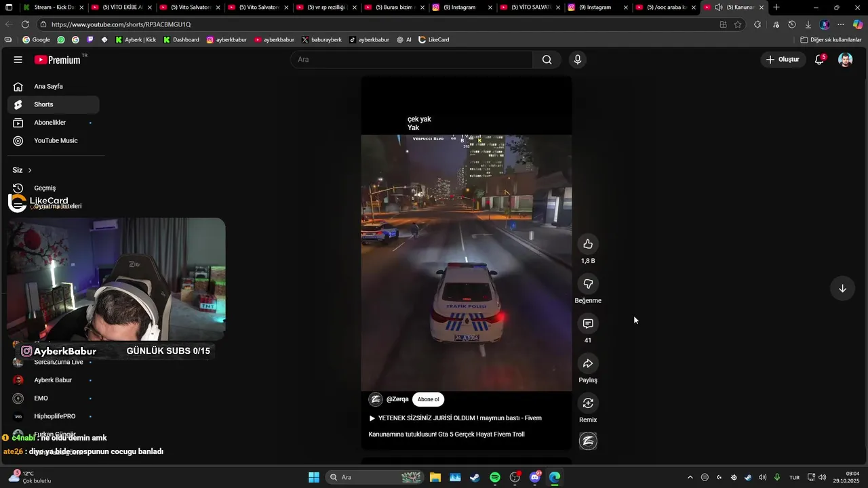
Task: Share the Short via Paylaş
Action: (588, 363)
